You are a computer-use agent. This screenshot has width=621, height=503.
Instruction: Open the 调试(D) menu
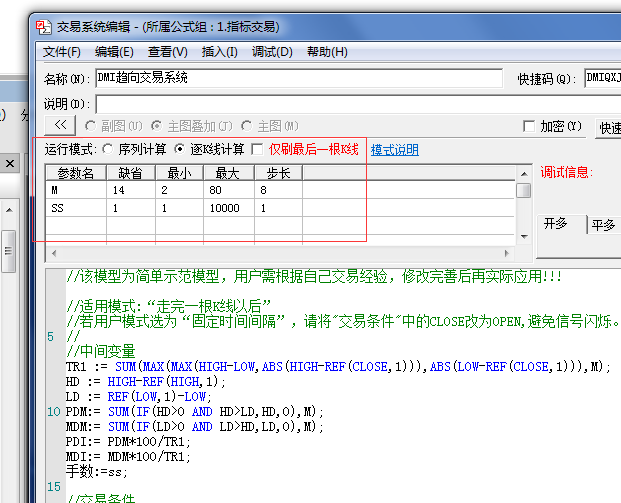point(272,52)
